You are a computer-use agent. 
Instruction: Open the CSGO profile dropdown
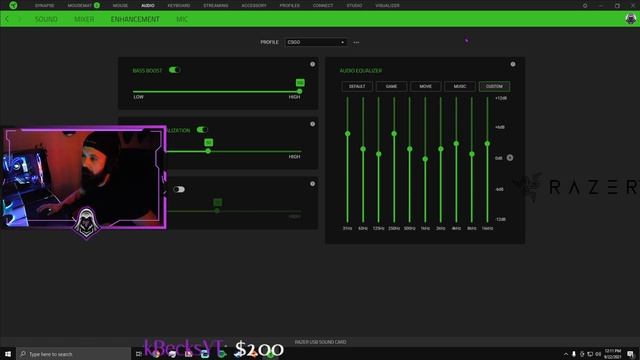[316, 42]
